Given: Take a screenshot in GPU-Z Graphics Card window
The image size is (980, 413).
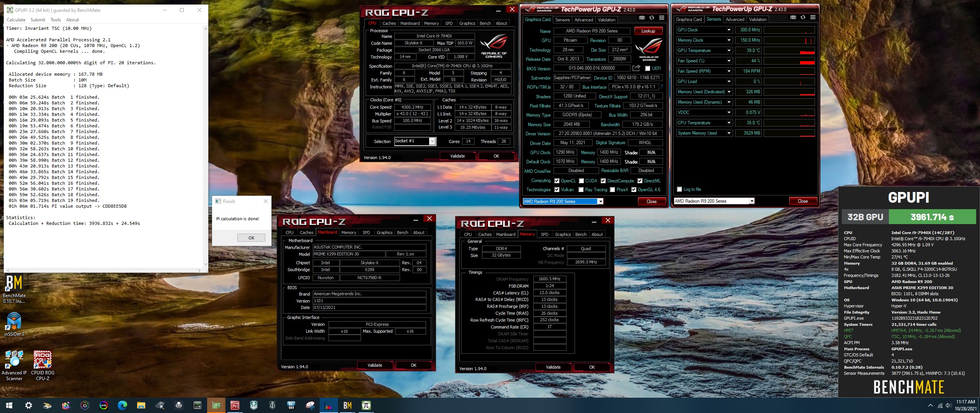Looking at the screenshot, I should click(x=642, y=18).
